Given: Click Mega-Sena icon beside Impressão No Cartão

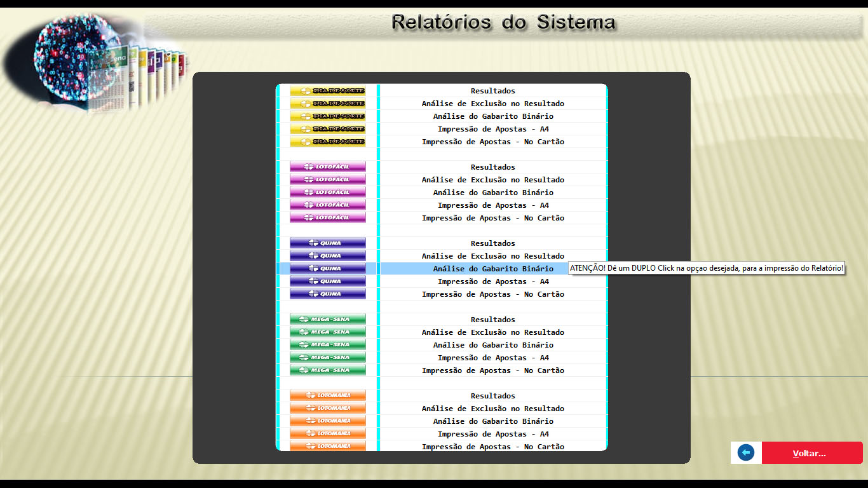Looking at the screenshot, I should [x=328, y=370].
